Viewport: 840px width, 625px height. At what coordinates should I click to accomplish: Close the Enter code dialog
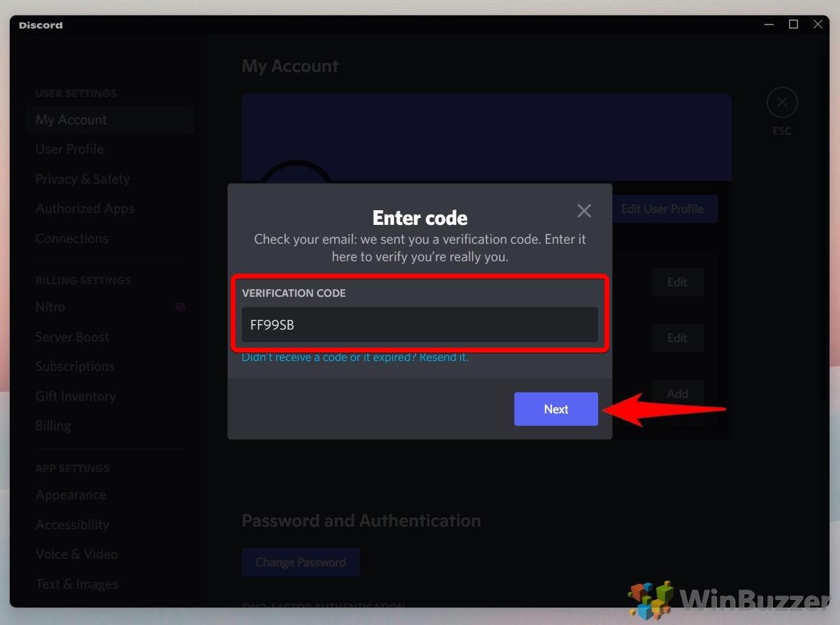(584, 211)
